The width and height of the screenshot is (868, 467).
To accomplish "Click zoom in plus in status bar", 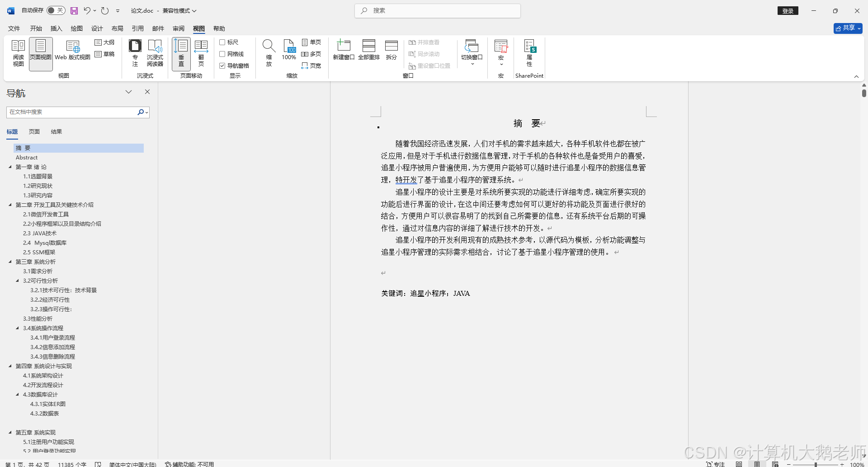I will [x=842, y=464].
